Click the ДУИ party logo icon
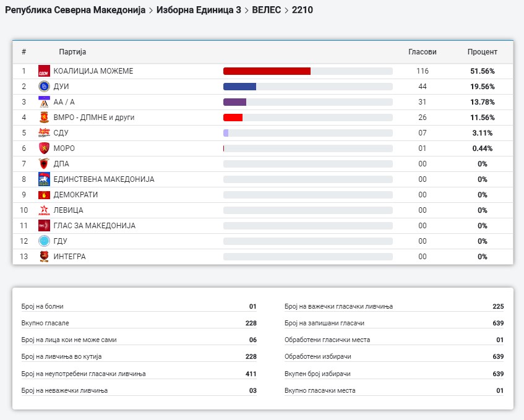 point(44,87)
